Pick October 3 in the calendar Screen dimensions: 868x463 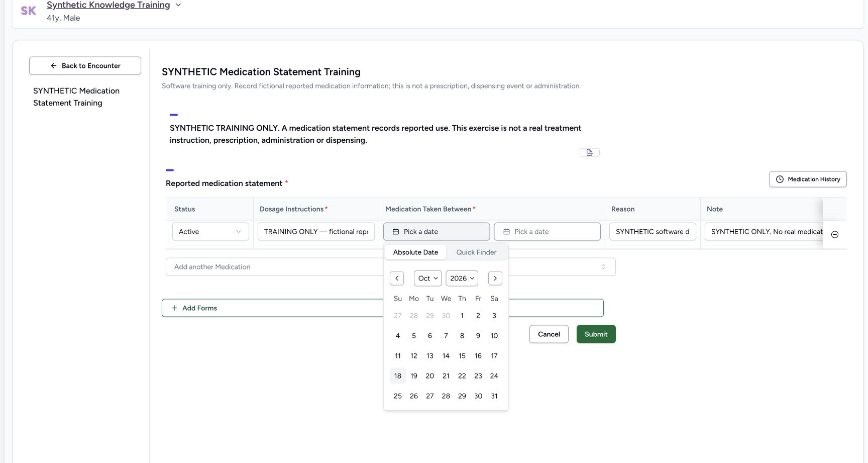(x=494, y=316)
